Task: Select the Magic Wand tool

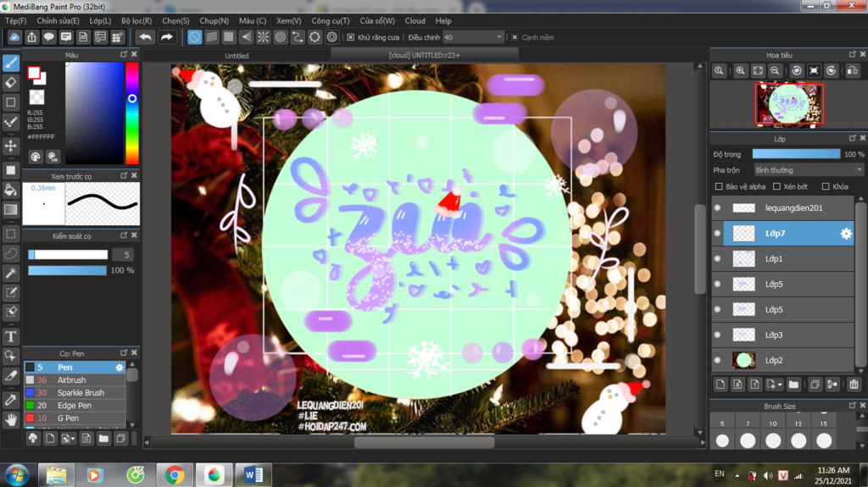Action: [x=10, y=273]
